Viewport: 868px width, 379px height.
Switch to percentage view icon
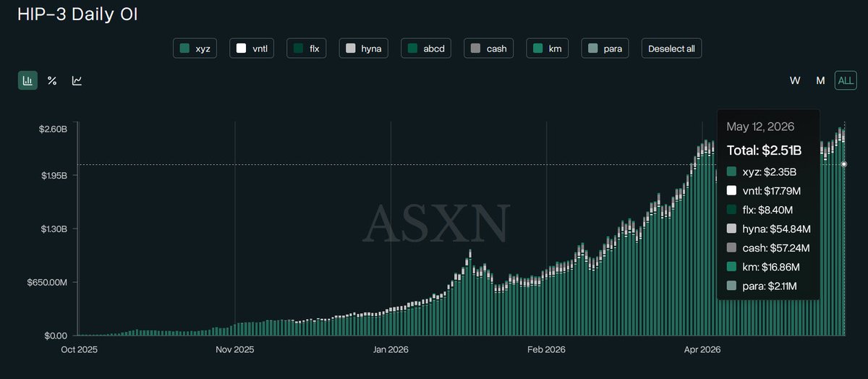click(x=52, y=80)
